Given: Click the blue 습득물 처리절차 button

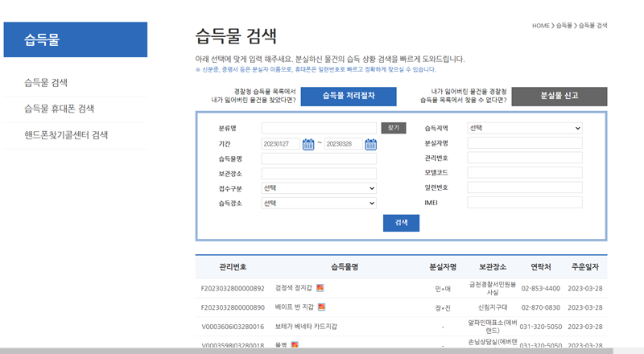Looking at the screenshot, I should pyautogui.click(x=349, y=96).
